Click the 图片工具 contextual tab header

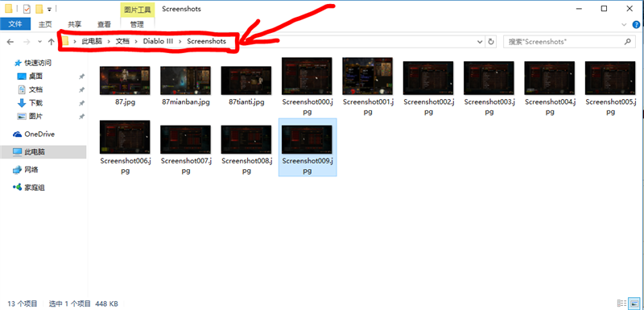pyautogui.click(x=137, y=9)
